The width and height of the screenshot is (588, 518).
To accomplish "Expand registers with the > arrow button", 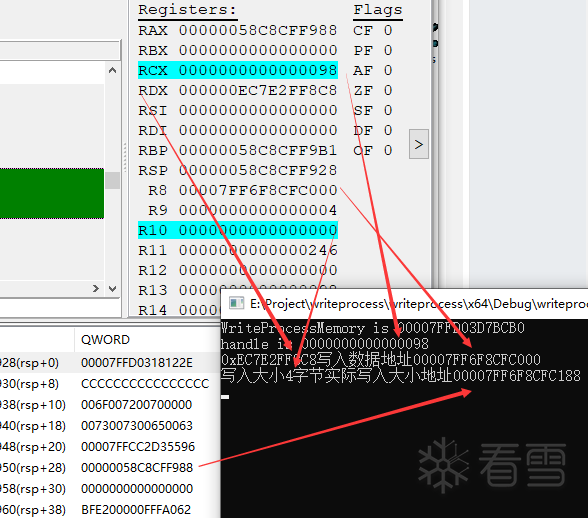I will pos(418,144).
